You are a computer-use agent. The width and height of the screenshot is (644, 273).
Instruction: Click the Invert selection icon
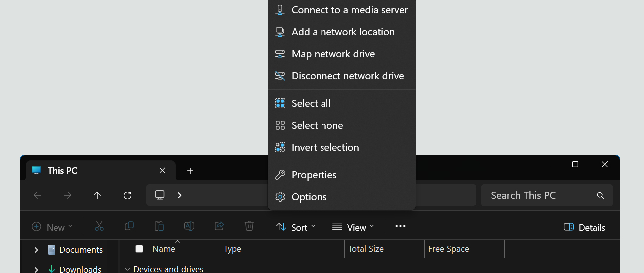(x=280, y=147)
